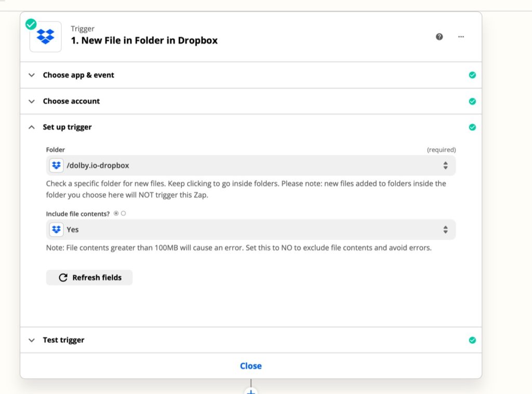Open the Folder dropdown showing /dolby.io-dropbox
The image size is (532, 394).
[251, 165]
